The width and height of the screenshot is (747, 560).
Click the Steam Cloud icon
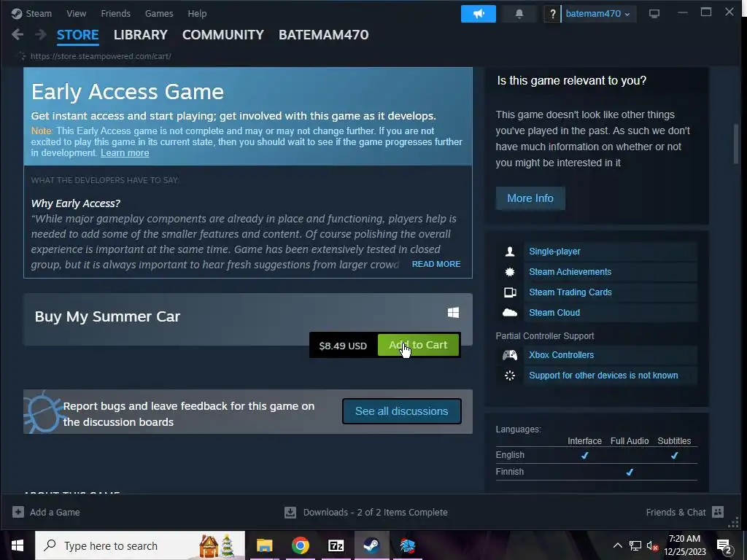coord(510,313)
